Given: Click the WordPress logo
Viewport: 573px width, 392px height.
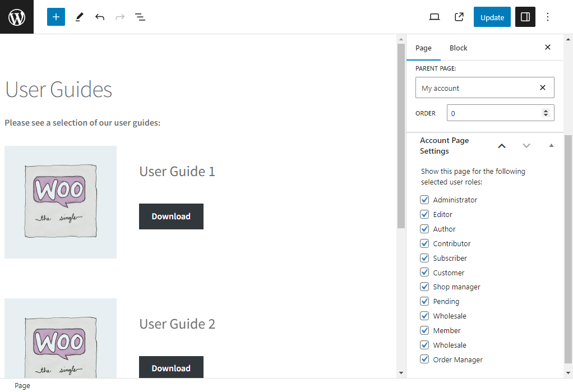Looking at the screenshot, I should 16,17.
